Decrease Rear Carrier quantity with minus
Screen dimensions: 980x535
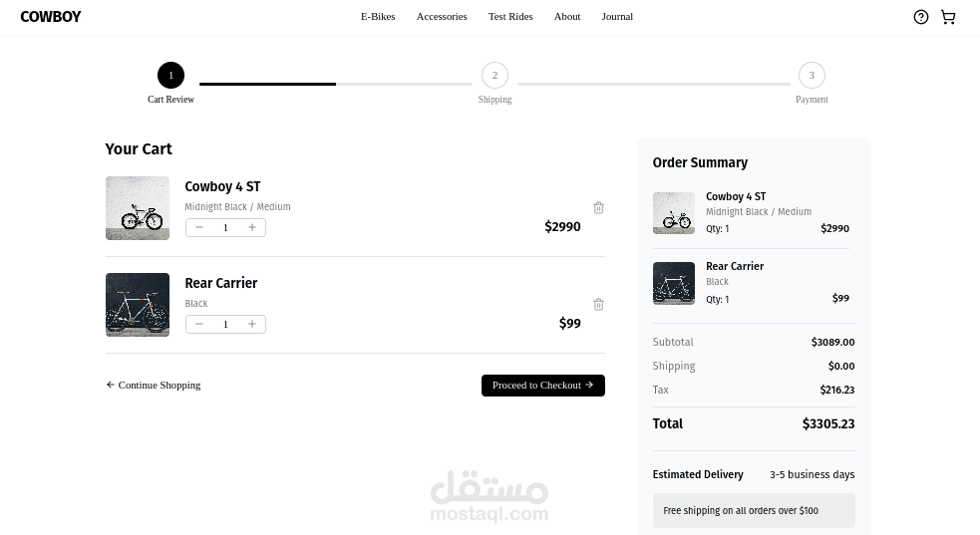pyautogui.click(x=199, y=324)
